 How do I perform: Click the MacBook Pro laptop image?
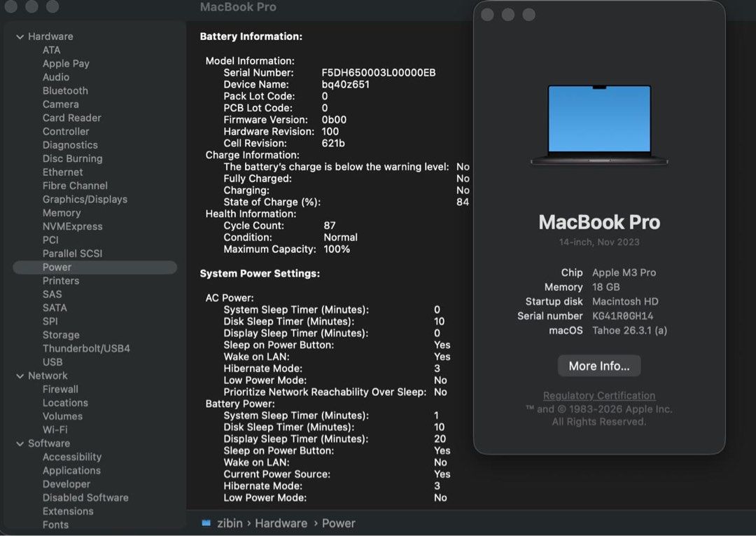pos(598,125)
